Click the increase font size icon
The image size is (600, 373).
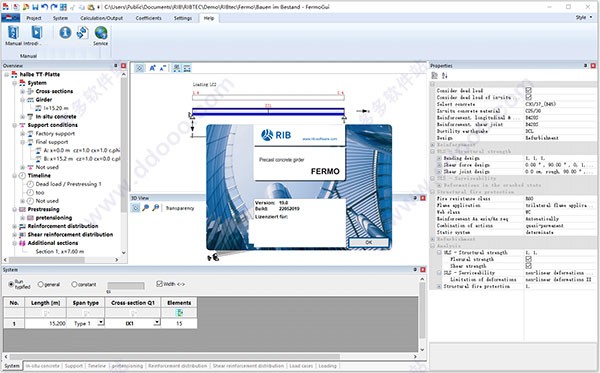tap(152, 68)
